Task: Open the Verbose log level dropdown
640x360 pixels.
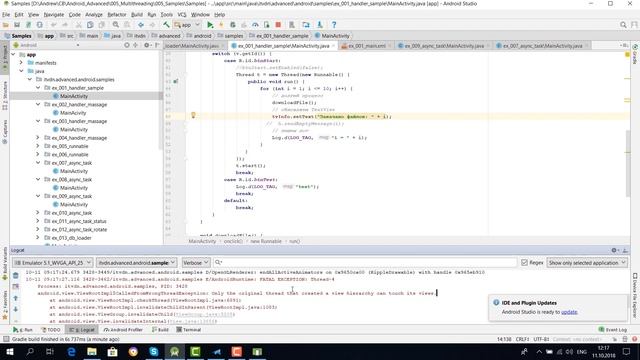Action: tap(196, 263)
